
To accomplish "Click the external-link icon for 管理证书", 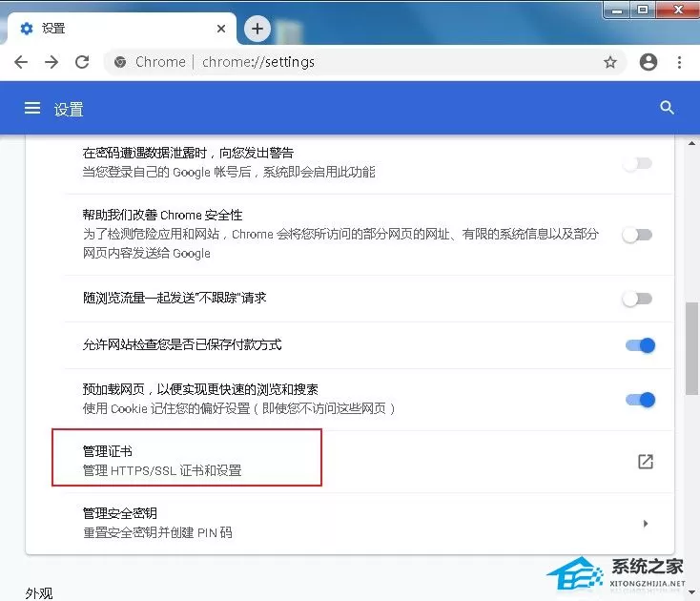I will pos(645,461).
